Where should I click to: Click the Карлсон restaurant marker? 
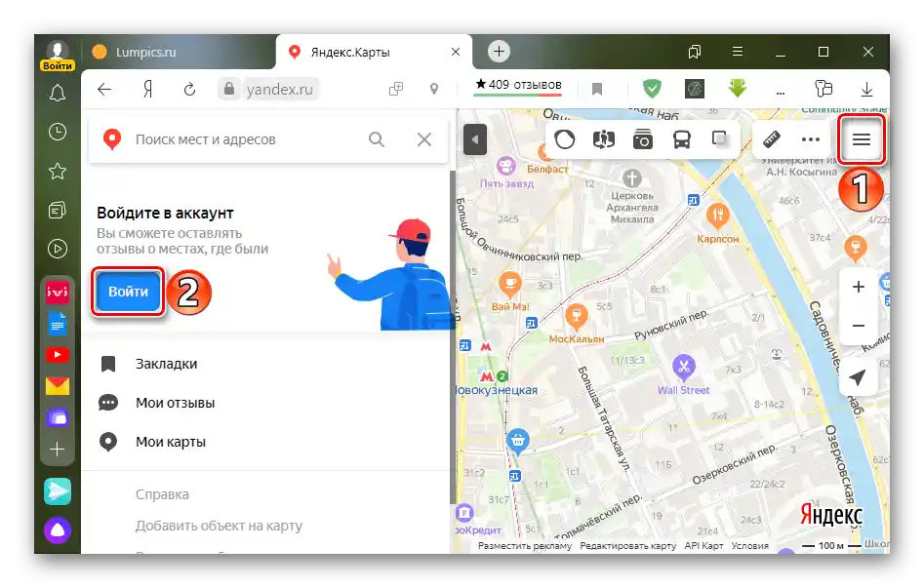pos(717,216)
